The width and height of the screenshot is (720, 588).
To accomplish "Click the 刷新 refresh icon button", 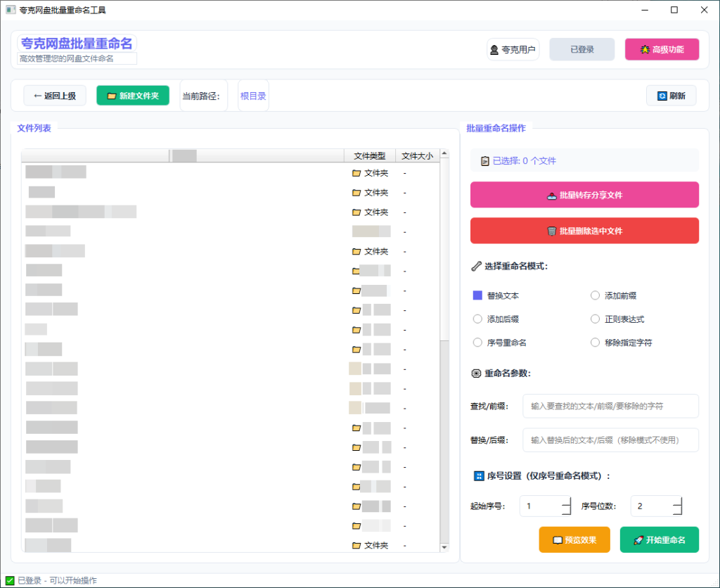I will pos(671,96).
